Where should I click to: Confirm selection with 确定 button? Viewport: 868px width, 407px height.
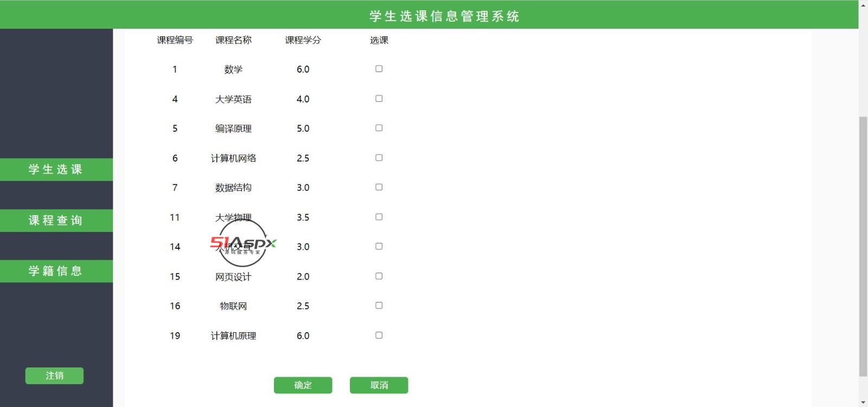point(303,385)
